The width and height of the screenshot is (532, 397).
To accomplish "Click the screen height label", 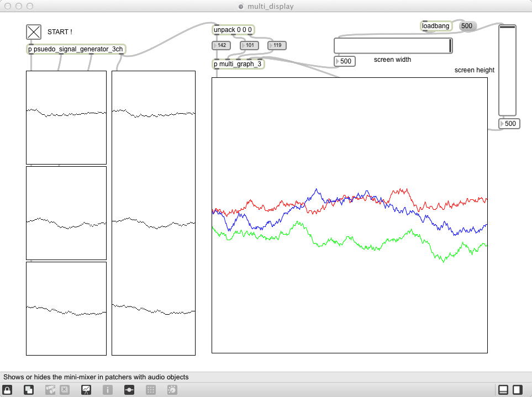I will (475, 70).
